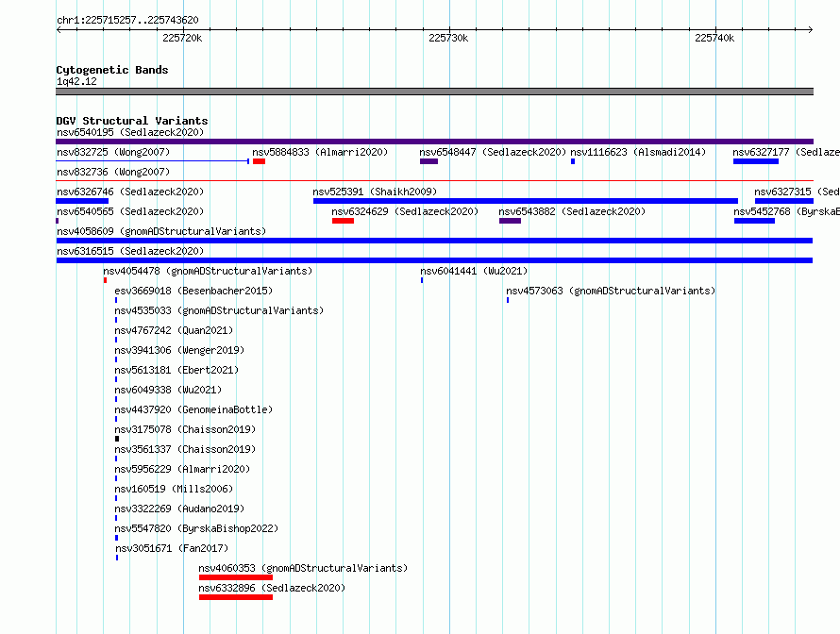Open the nsv5884833 (Almarri2020) variant
The height and width of the screenshot is (634, 840).
320,152
